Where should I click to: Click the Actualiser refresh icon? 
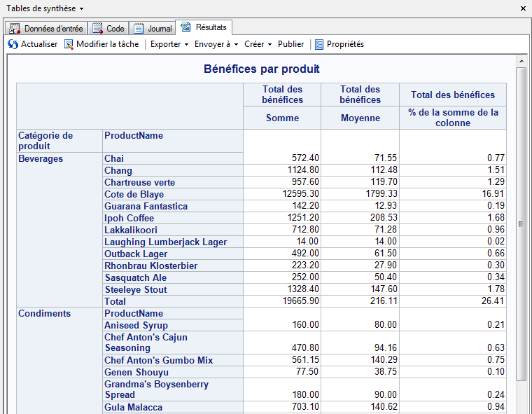point(13,44)
